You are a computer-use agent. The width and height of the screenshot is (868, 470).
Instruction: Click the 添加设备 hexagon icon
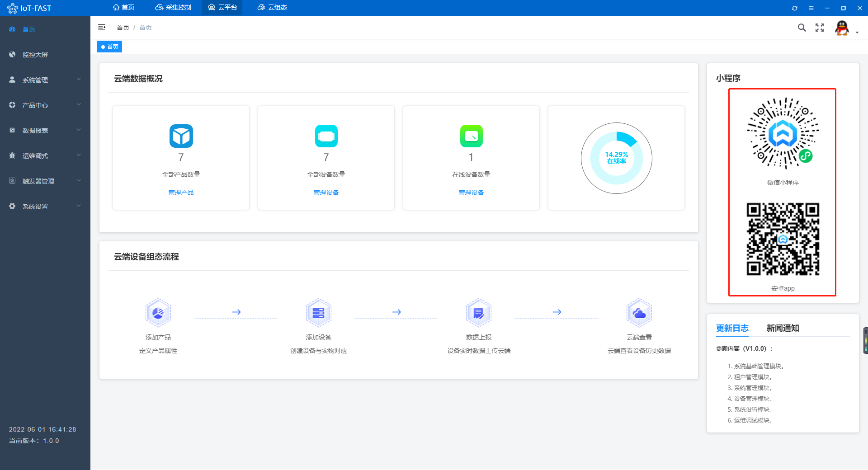(x=319, y=313)
